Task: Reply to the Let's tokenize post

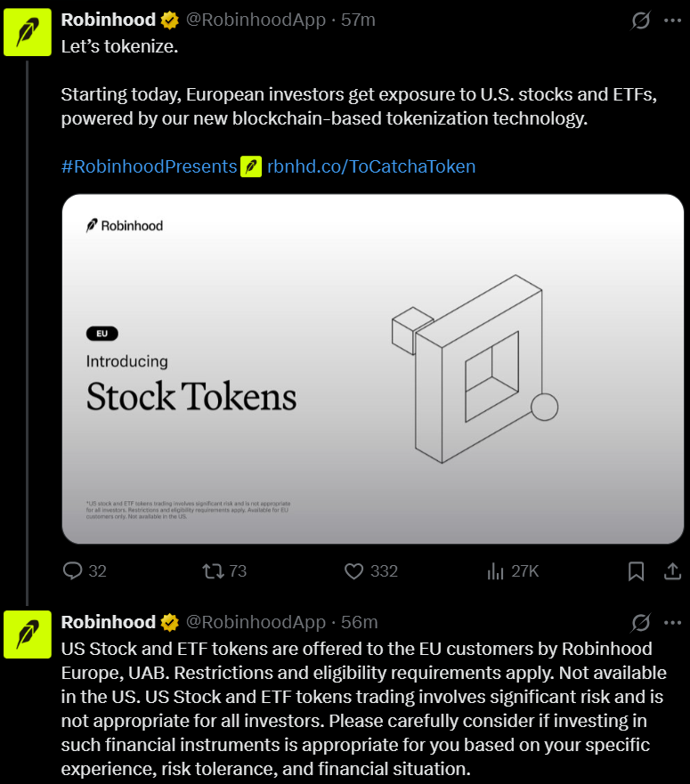Action: 73,570
